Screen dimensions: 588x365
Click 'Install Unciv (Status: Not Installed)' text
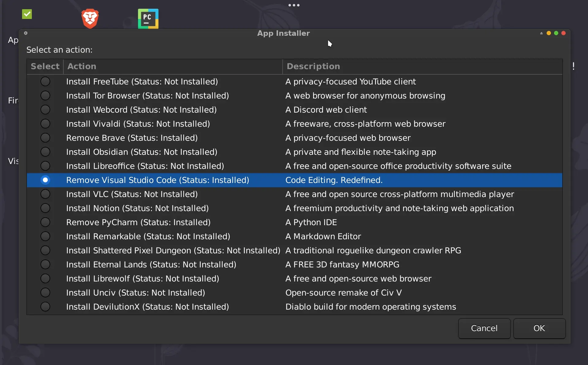click(x=136, y=293)
